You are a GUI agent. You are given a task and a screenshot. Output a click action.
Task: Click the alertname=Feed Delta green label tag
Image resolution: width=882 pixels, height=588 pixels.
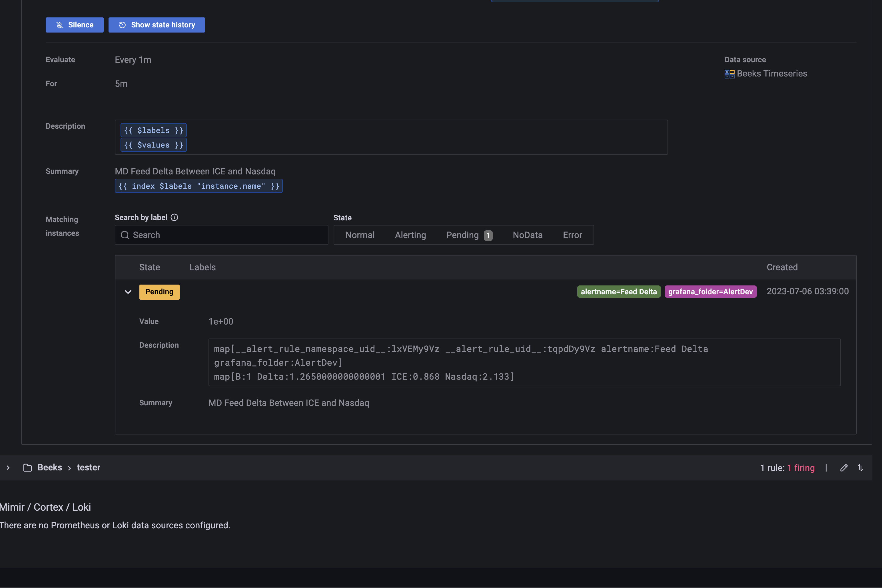click(x=619, y=292)
